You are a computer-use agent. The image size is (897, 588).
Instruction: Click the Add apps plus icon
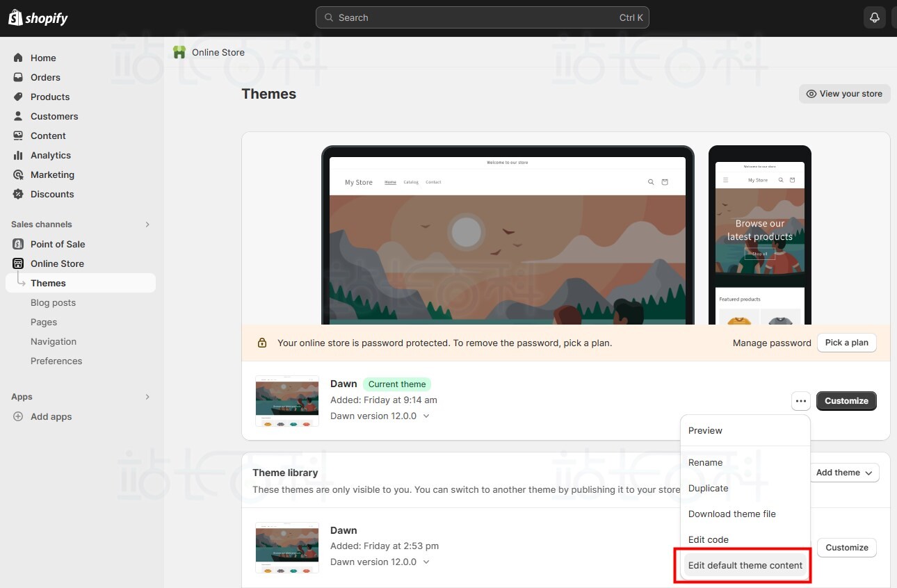click(18, 416)
